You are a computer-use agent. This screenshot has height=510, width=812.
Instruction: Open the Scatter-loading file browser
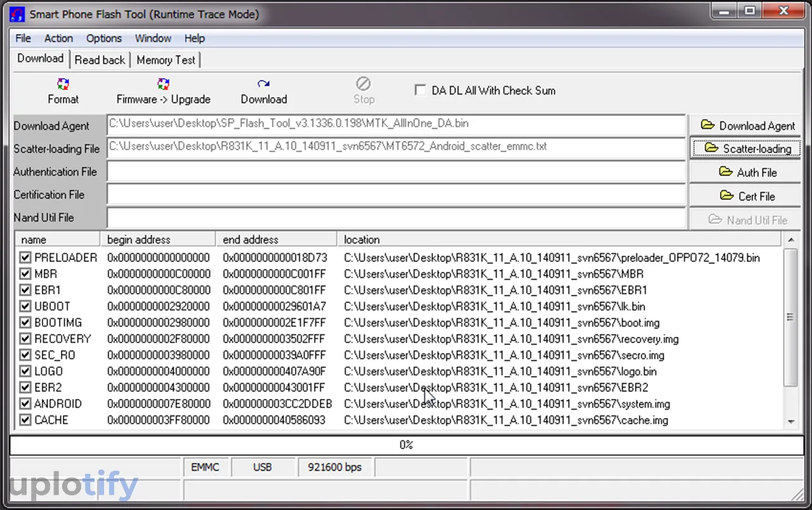click(745, 148)
